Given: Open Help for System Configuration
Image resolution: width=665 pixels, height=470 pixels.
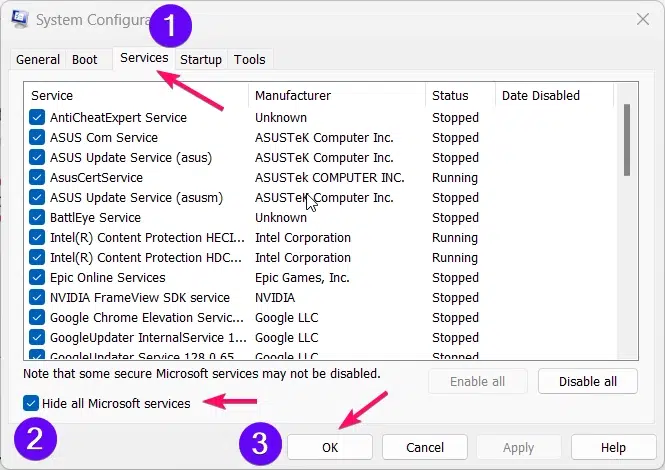Looking at the screenshot, I should pos(613,447).
